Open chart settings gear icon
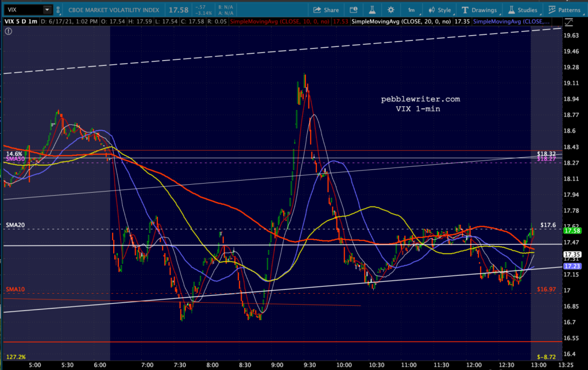Image resolution: width=588 pixels, height=370 pixels. [x=391, y=10]
